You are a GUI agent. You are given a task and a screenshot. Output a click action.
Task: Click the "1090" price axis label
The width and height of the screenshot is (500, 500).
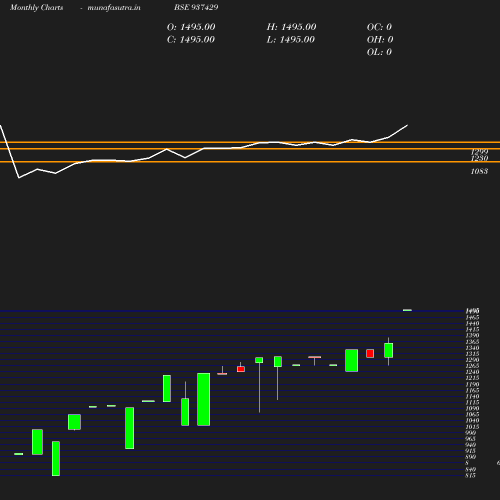click(x=473, y=408)
